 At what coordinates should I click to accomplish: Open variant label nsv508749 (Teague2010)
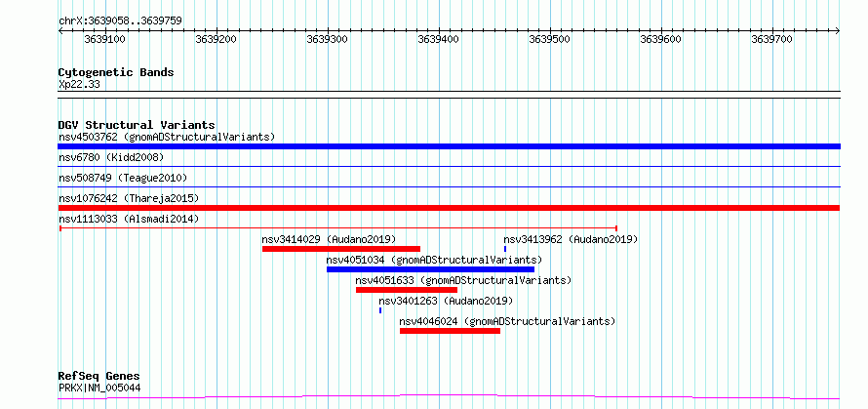click(123, 178)
